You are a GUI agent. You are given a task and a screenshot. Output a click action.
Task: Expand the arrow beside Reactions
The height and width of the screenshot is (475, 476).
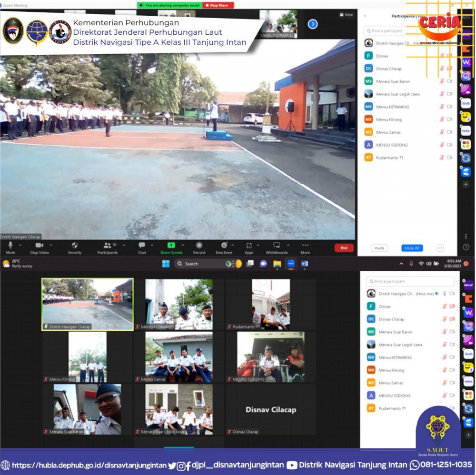233,245
